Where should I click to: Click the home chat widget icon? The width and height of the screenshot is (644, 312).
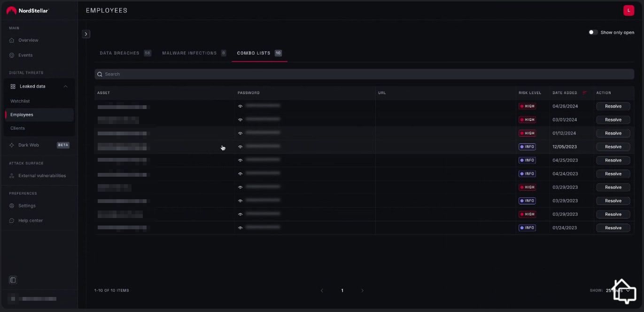[624, 291]
